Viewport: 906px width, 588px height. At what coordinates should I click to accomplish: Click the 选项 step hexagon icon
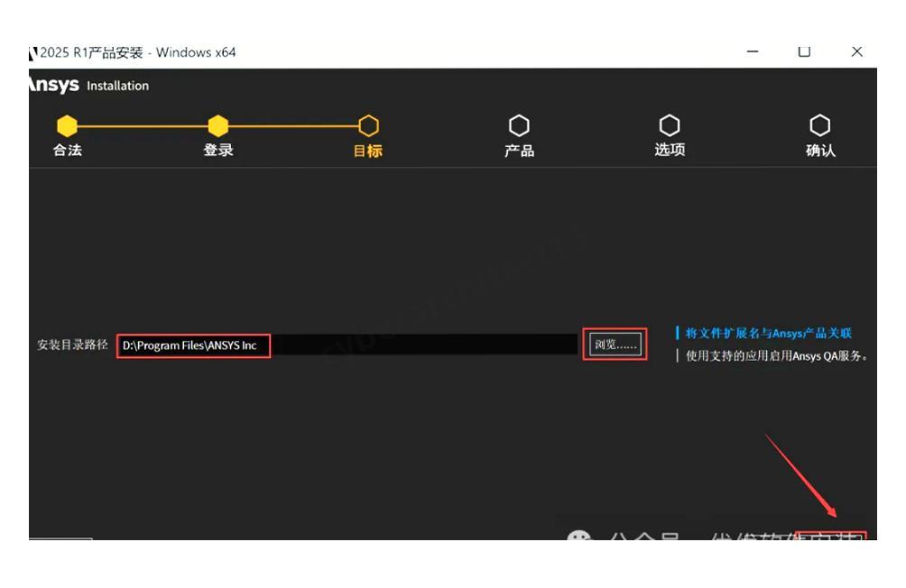pos(670,125)
